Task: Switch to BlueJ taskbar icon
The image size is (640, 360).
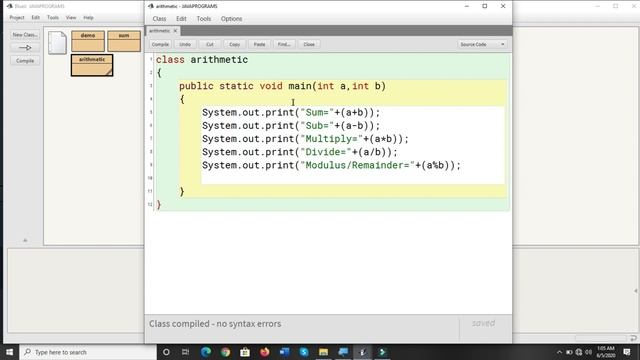Action: pyautogui.click(x=362, y=352)
